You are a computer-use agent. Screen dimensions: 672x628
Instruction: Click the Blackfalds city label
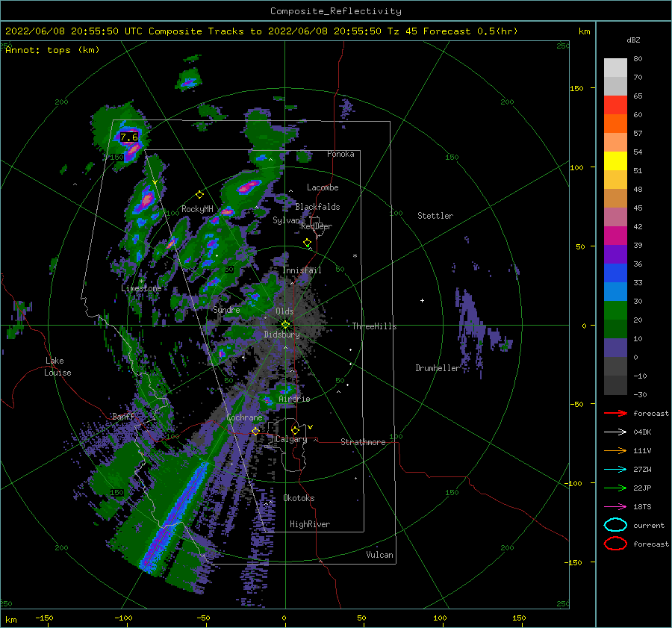pos(317,207)
